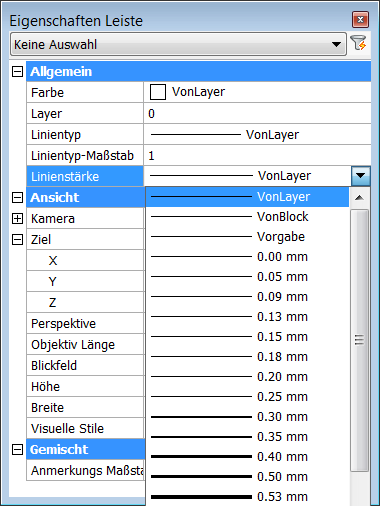Close the Eigenschaften Leiste panel
380x506 pixels.
(x=360, y=20)
